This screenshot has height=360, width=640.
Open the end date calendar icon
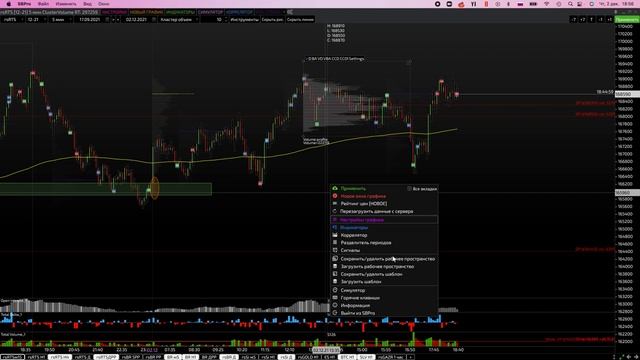point(154,20)
